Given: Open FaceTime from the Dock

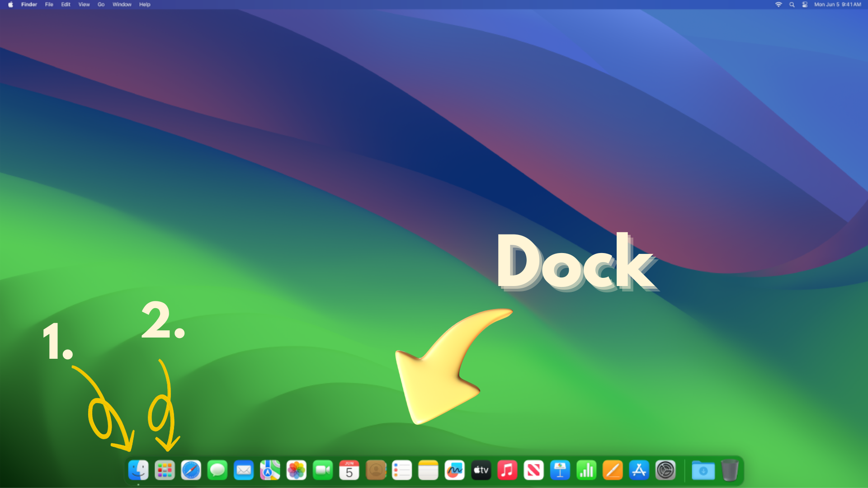Looking at the screenshot, I should click(x=323, y=470).
